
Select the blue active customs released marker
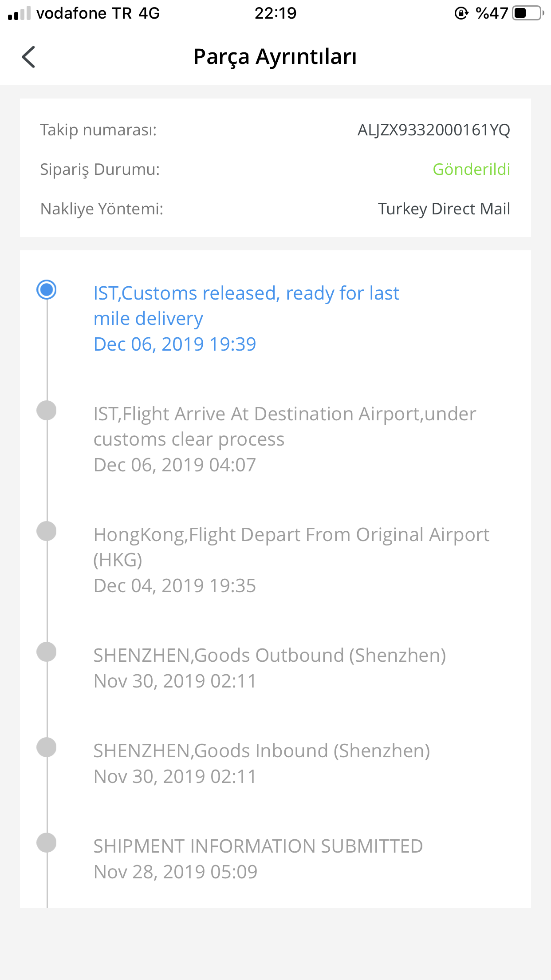tap(47, 290)
